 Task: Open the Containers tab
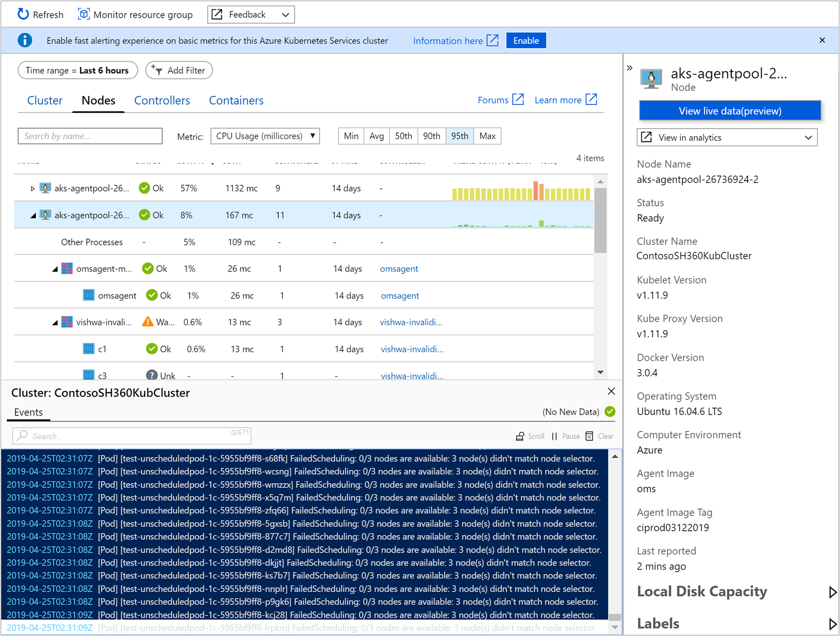coord(236,101)
